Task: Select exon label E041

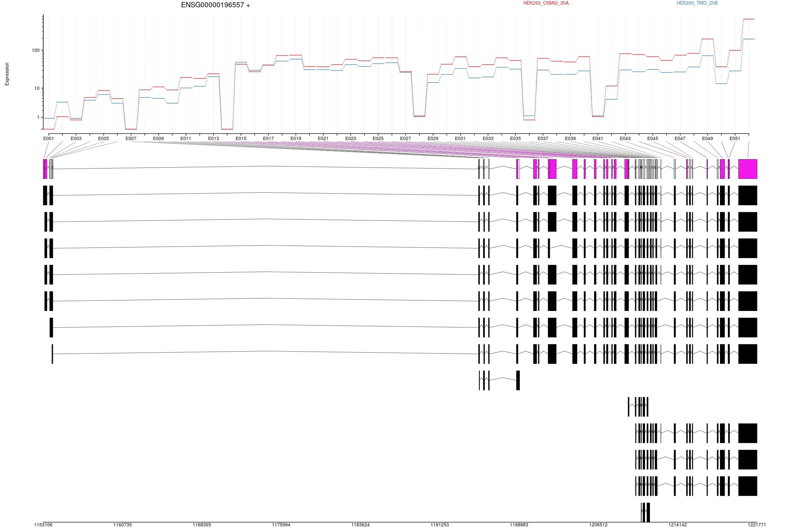Action: point(598,139)
